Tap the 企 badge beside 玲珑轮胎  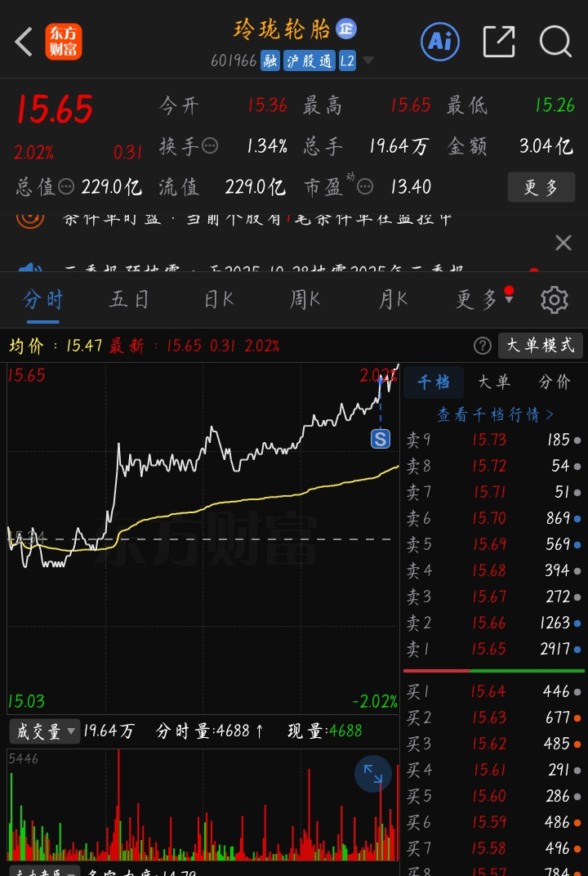point(346,29)
